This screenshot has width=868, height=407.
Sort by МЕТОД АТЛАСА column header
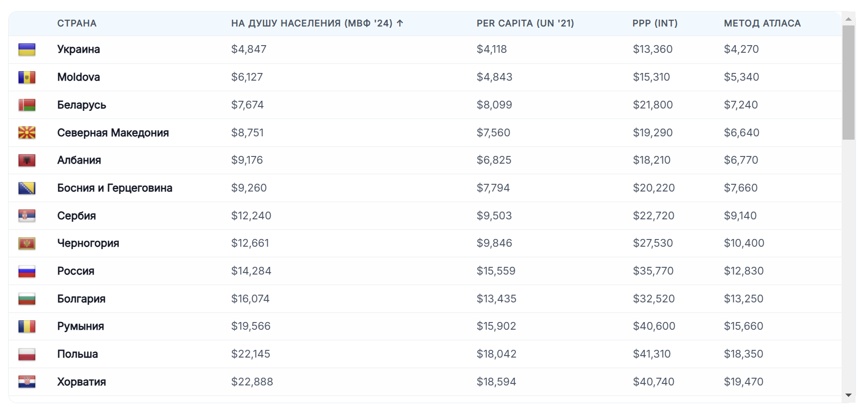[762, 23]
